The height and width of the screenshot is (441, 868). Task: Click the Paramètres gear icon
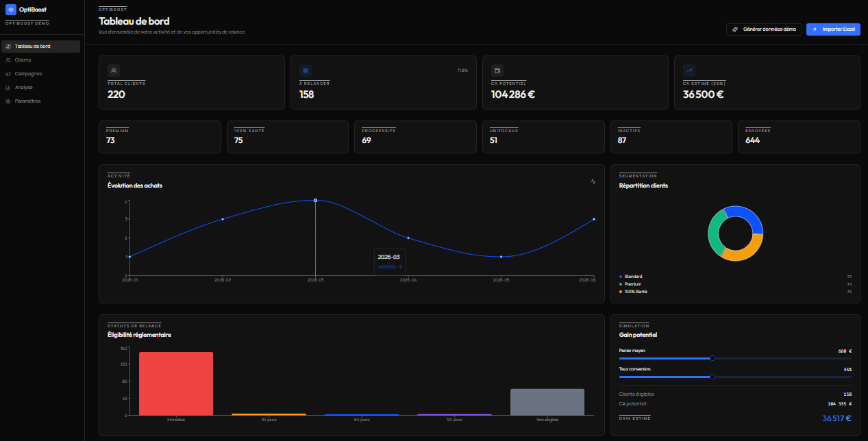tap(8, 101)
